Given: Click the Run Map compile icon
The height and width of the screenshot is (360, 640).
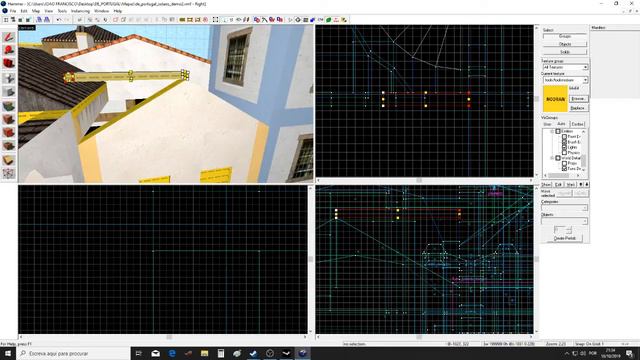Looking at the screenshot, I should pos(290,20).
